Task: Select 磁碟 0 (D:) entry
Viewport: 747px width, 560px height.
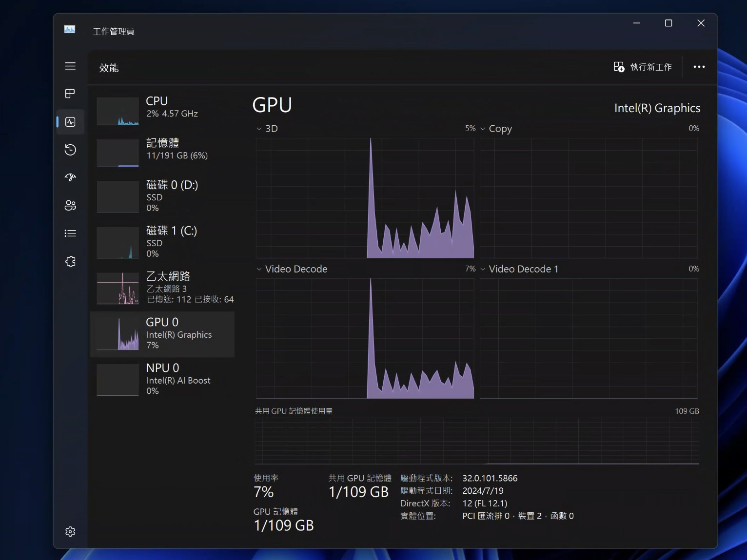Action: tap(162, 196)
